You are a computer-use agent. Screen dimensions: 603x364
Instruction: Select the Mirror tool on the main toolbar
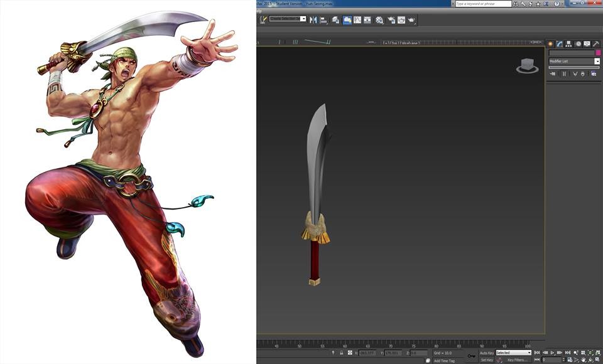coord(314,19)
